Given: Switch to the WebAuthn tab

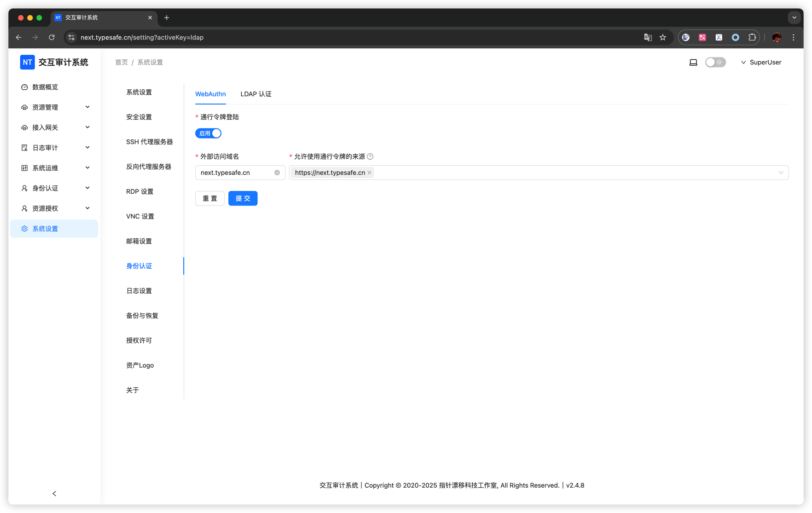Looking at the screenshot, I should point(210,94).
